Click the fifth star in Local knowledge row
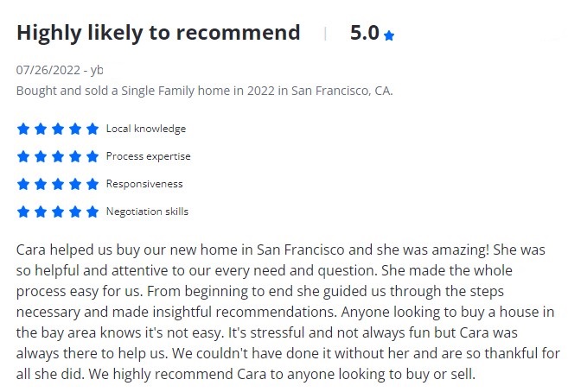568x392 pixels. pos(93,129)
